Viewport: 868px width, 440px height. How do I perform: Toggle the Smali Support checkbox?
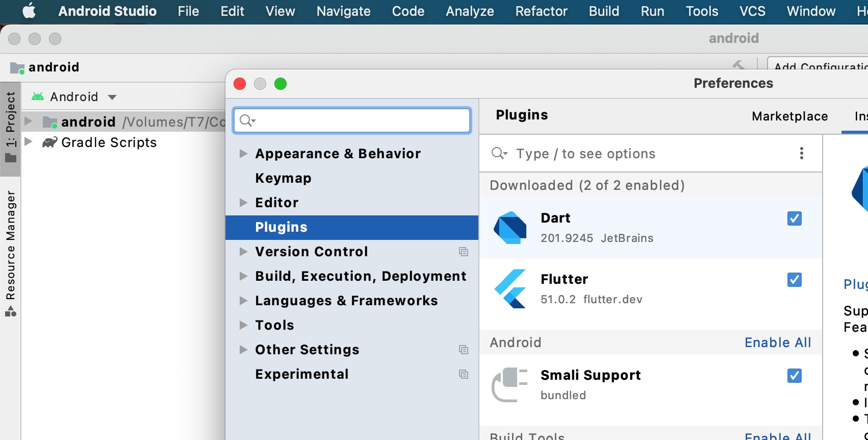click(794, 376)
